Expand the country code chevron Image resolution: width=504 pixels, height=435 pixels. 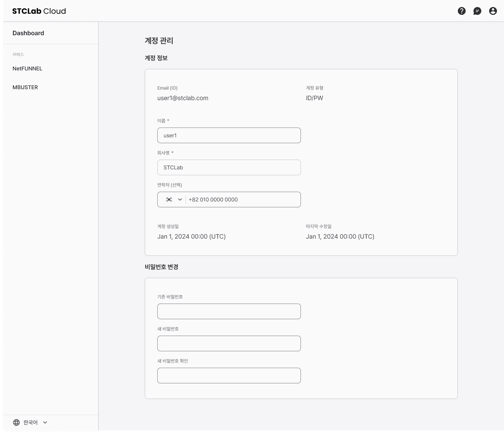[180, 200]
